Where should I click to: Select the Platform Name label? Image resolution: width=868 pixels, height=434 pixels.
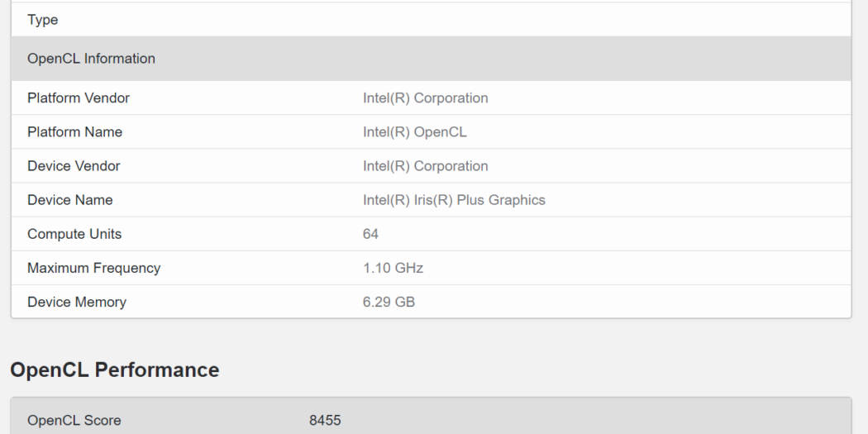pos(74,132)
